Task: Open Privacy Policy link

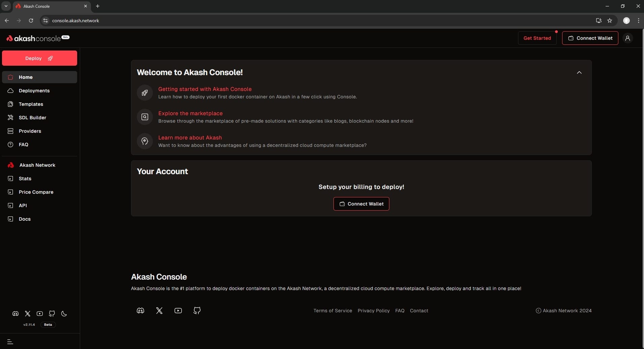Action: [x=374, y=311]
